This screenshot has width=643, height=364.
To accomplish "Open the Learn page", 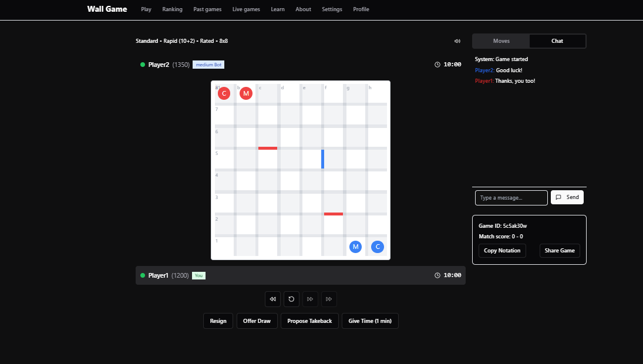I will pyautogui.click(x=277, y=9).
